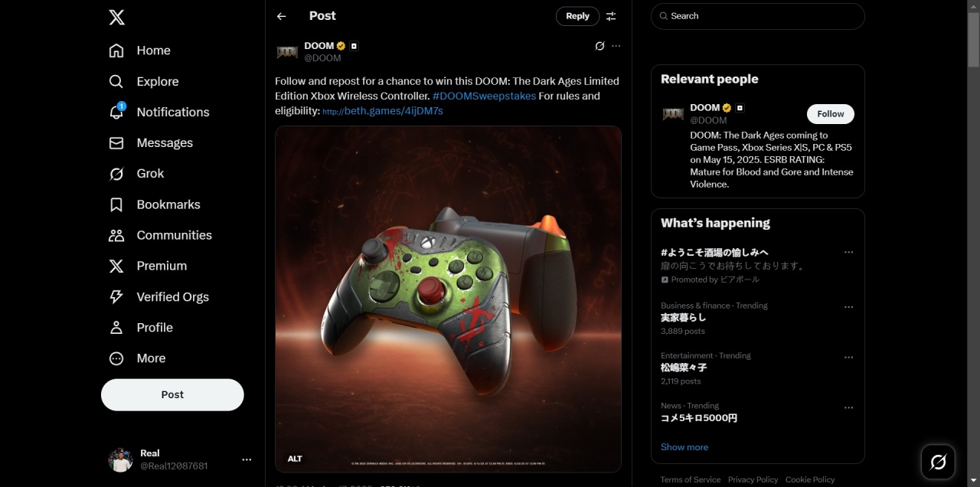Show more trends link
This screenshot has width=980, height=487.
coord(684,447)
